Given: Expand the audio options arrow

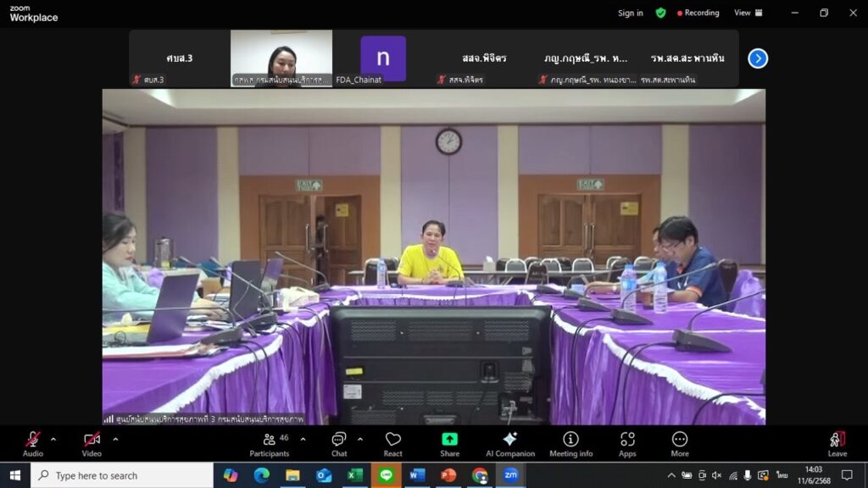Looking at the screenshot, I should (53, 439).
